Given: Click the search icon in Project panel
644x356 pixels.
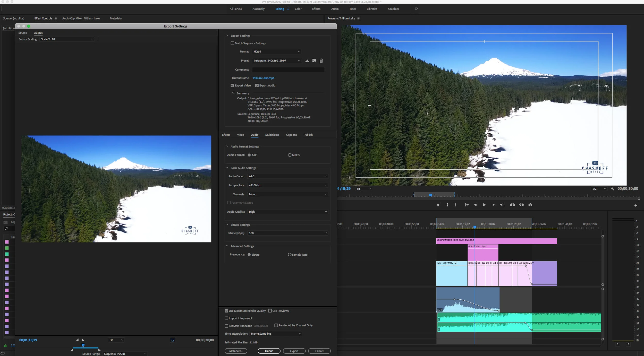Looking at the screenshot, I should pyautogui.click(x=6, y=229).
